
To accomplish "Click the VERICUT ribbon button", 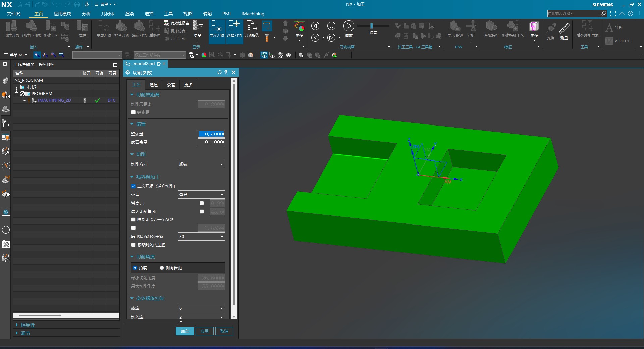I will point(619,41).
